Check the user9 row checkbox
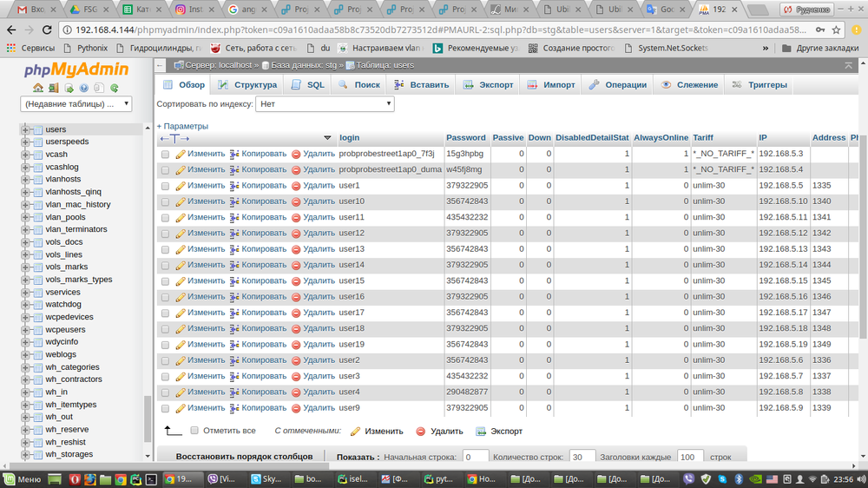Viewport: 868px width, 488px height. pos(165,409)
